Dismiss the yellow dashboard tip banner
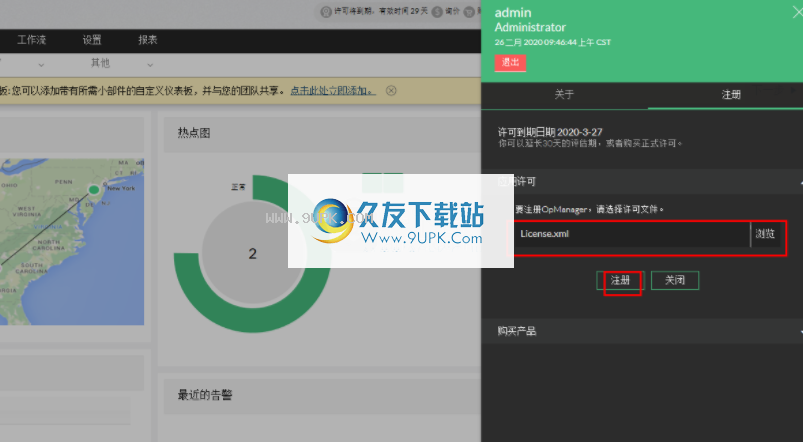Screen dimensions: 803x442 (391, 91)
